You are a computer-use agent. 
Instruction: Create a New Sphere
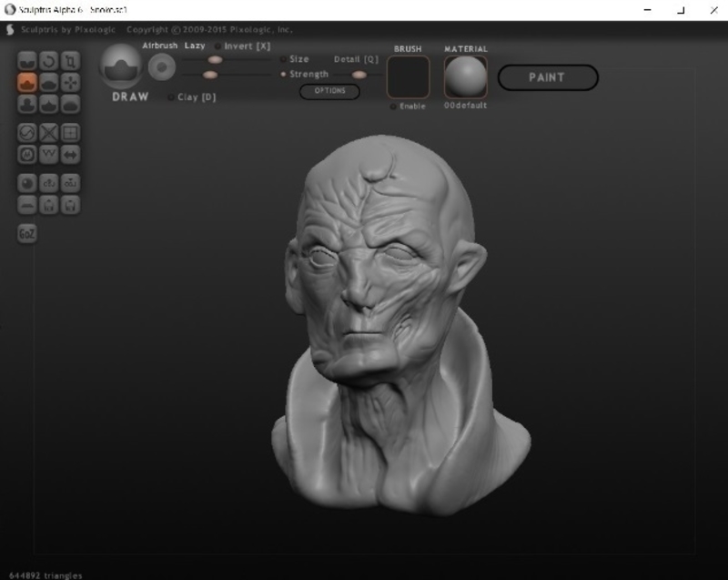coord(27,183)
